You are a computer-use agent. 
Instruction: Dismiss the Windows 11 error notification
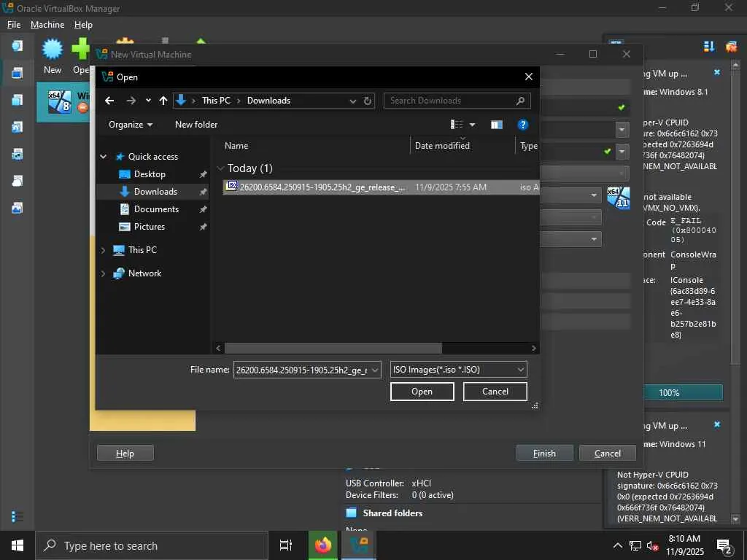coord(717,424)
